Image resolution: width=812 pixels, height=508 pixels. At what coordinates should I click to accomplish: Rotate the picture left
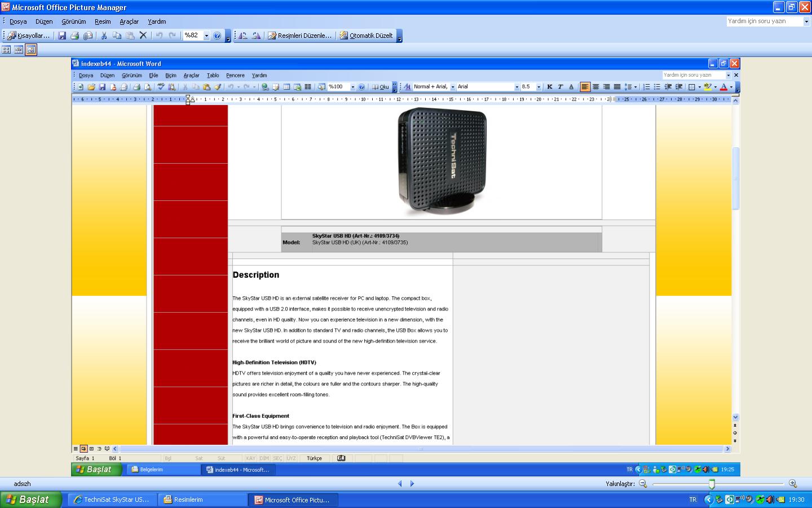tap(243, 36)
